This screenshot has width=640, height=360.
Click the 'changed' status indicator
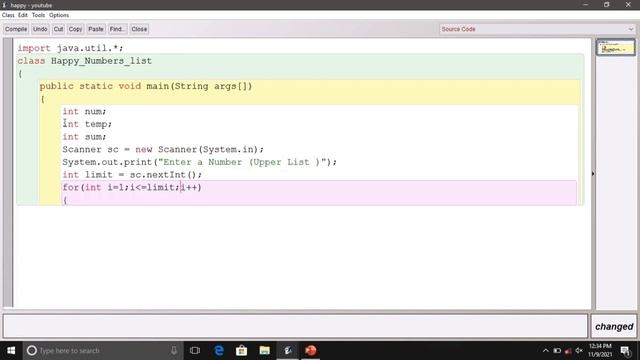614,327
